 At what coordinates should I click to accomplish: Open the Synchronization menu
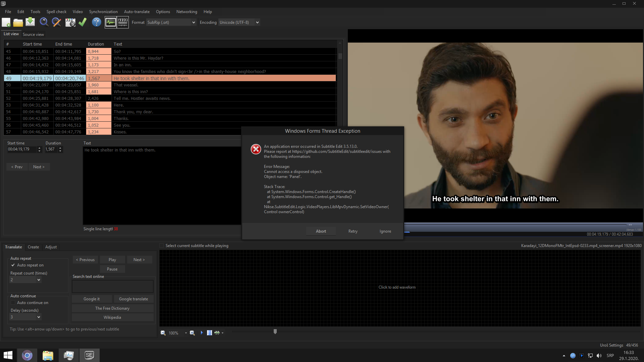tap(103, 12)
